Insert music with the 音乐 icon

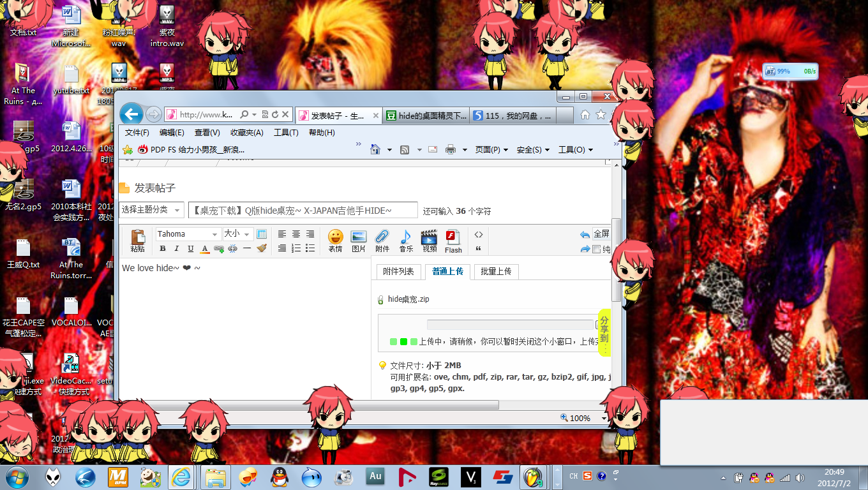click(406, 241)
